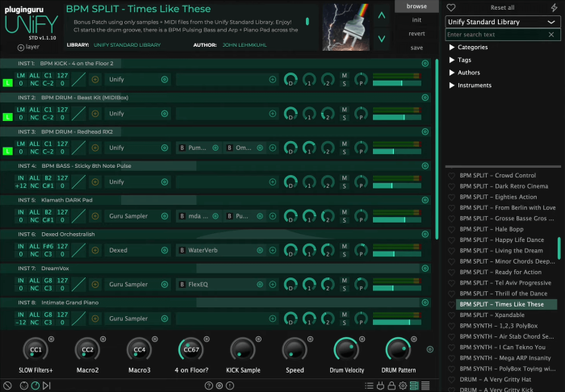Adjust the INST 1 volume slider

397,83
